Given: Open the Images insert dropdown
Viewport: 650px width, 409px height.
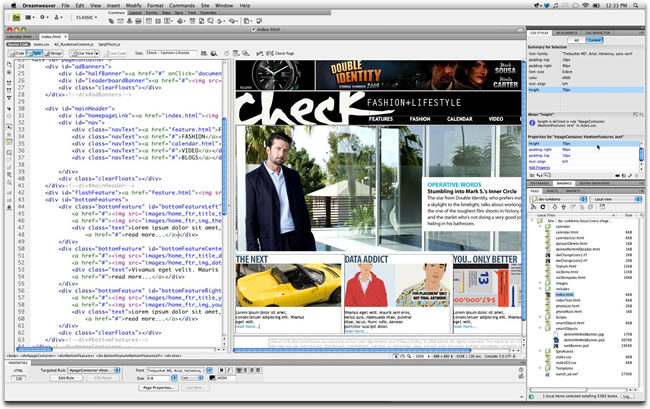Looking at the screenshot, I should 168,21.
